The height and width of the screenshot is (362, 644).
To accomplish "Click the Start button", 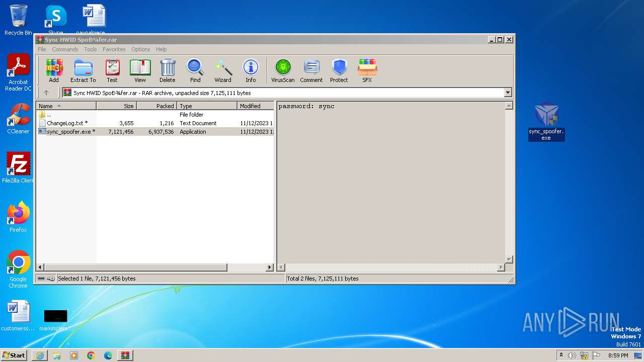I will (14, 355).
